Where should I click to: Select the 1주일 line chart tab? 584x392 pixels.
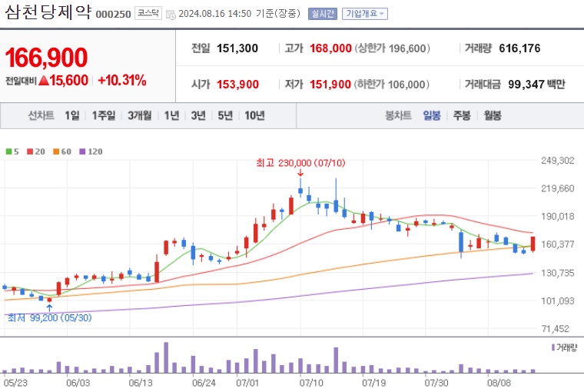(x=104, y=115)
